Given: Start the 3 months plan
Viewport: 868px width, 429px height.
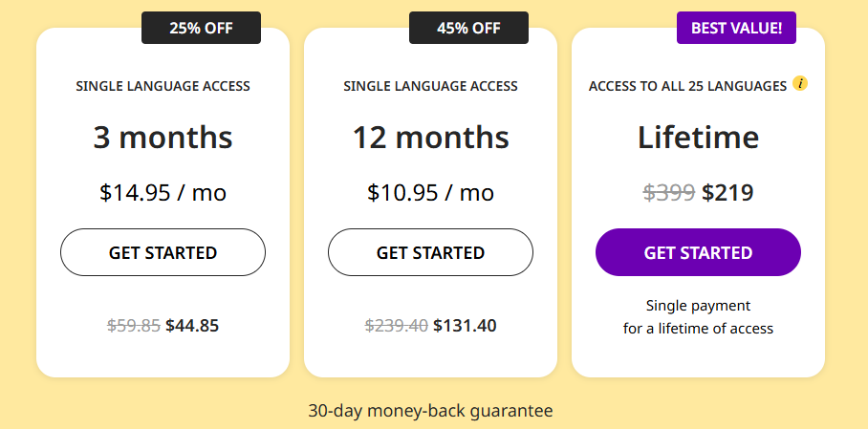Looking at the screenshot, I should [163, 252].
